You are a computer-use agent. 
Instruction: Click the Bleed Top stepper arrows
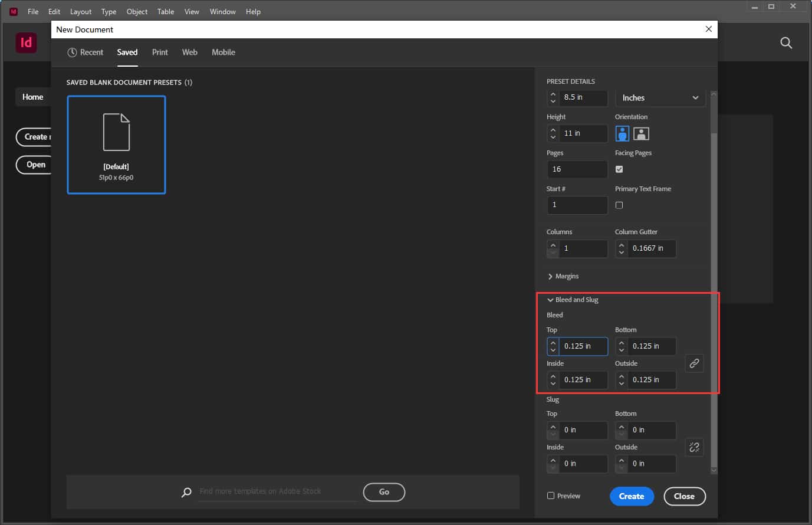point(553,346)
